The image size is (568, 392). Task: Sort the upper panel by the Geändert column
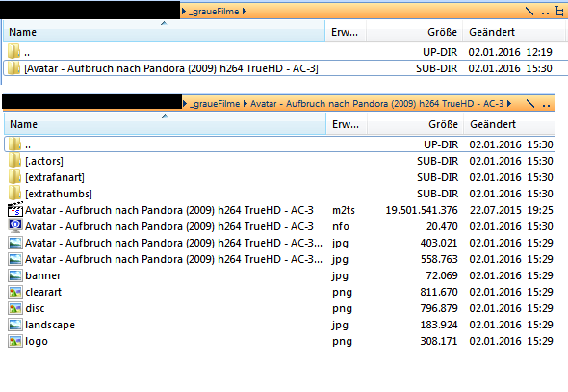click(x=515, y=32)
